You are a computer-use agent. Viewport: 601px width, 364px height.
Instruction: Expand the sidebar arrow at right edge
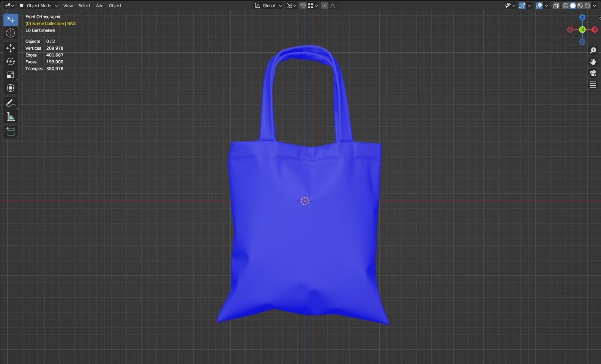pyautogui.click(x=599, y=18)
